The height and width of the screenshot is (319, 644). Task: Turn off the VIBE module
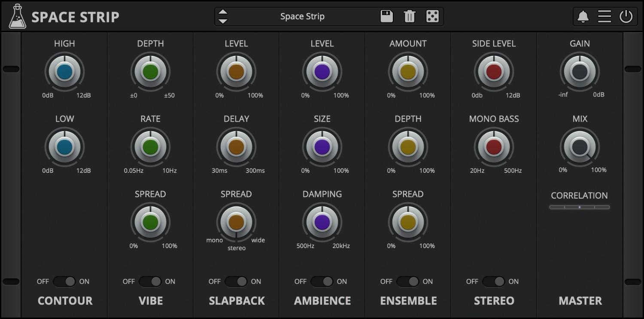[150, 281]
